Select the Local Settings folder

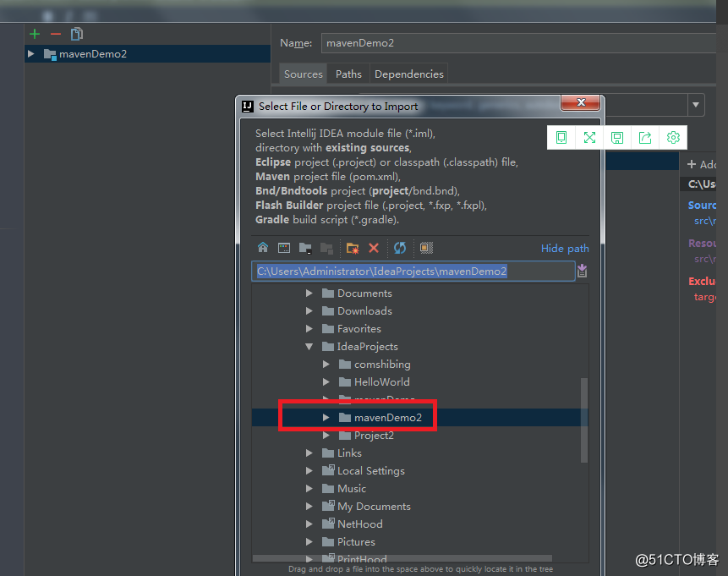coord(370,470)
